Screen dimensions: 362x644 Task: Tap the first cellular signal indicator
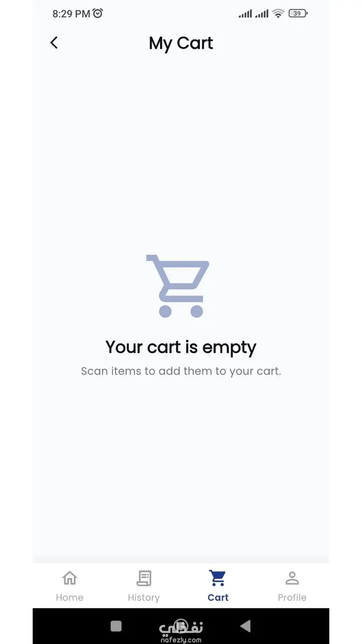pyautogui.click(x=245, y=14)
